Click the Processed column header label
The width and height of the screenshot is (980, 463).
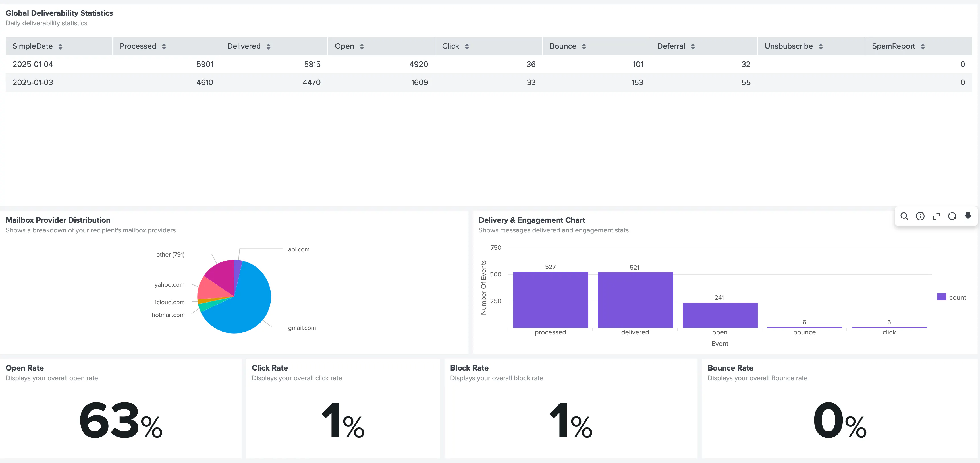point(138,46)
